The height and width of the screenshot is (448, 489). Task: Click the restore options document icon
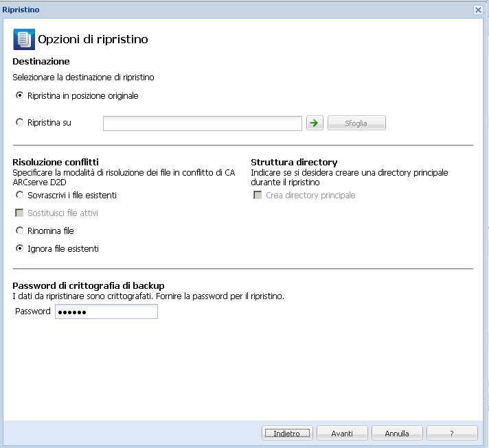[24, 39]
